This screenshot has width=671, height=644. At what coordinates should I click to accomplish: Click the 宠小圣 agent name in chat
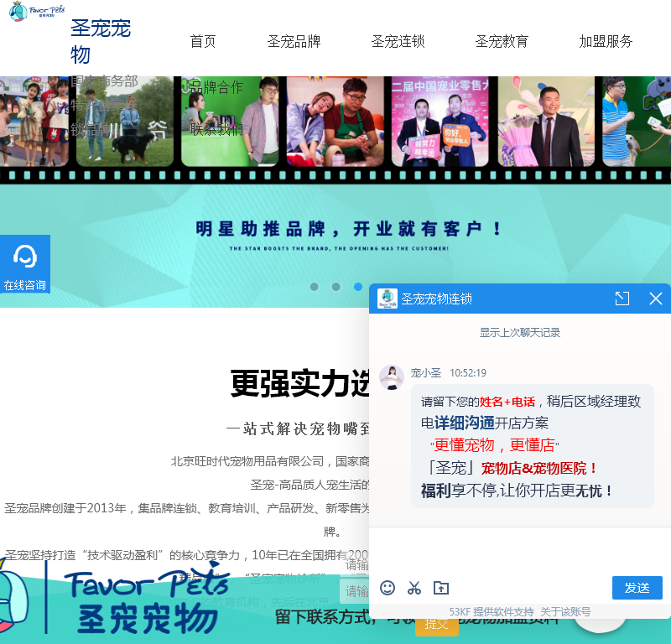[x=426, y=372]
